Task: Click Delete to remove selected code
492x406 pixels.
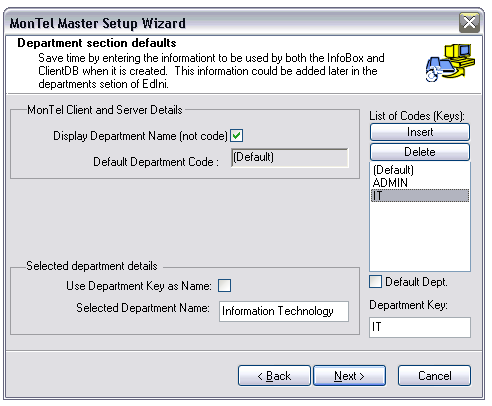Action: click(x=420, y=152)
